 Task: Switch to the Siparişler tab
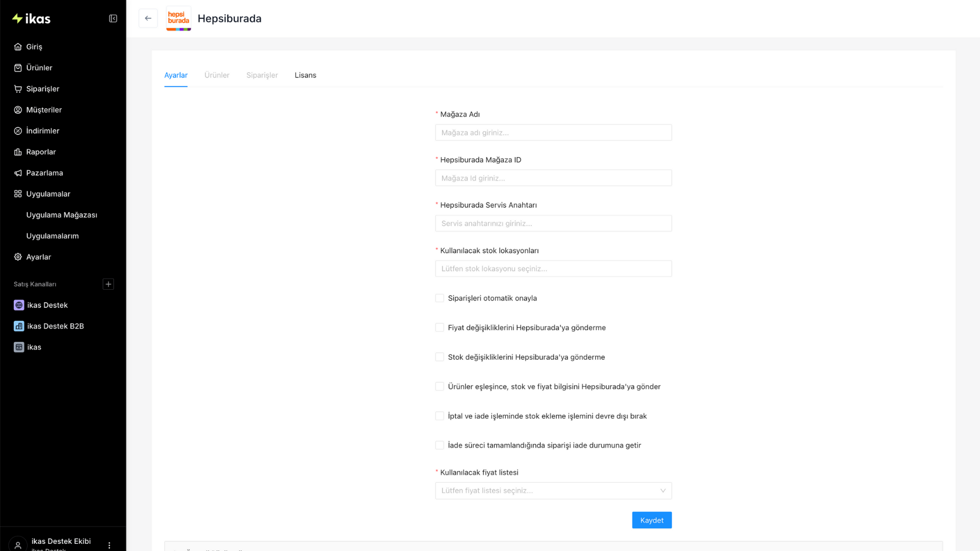pos(262,76)
